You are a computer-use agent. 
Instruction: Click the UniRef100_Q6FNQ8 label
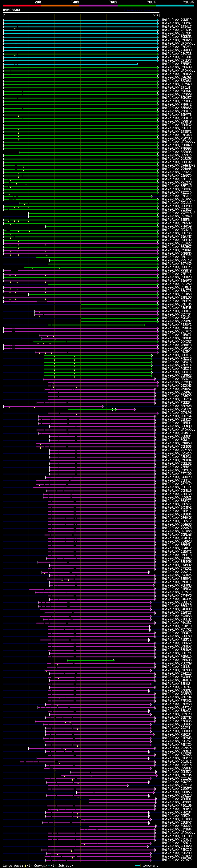177,426
